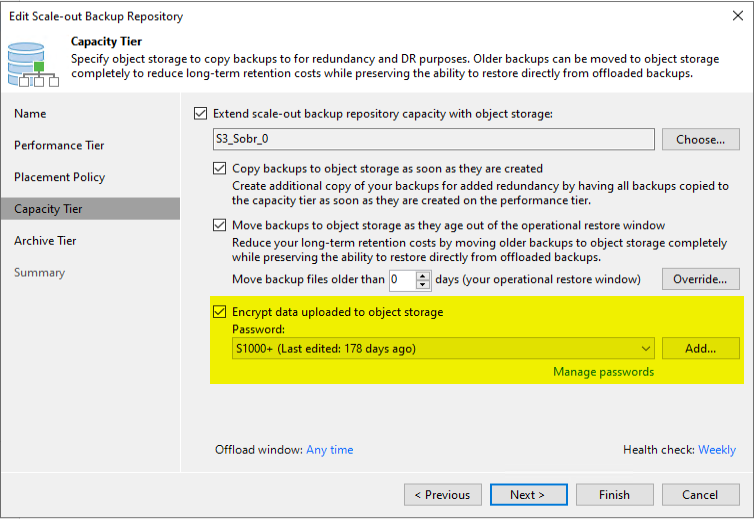Close the Edit Scale-out Backup Repository dialog
755x519 pixels.
(x=737, y=16)
